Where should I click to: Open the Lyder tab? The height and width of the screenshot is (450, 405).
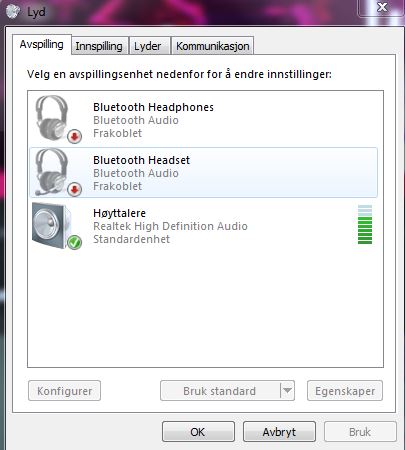[148, 46]
